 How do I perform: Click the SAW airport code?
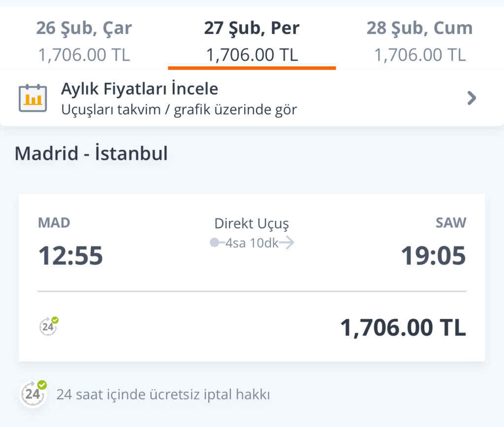451,223
